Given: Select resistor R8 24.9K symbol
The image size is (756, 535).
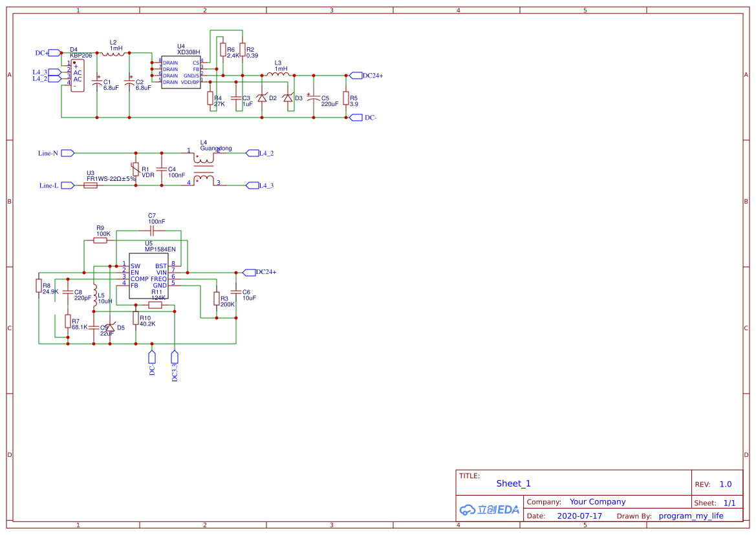Looking at the screenshot, I should click(39, 286).
